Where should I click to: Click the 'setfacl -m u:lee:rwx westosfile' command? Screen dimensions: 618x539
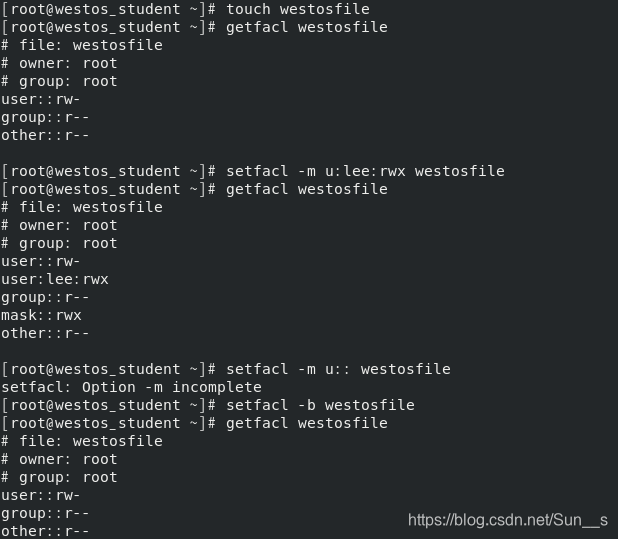(x=365, y=171)
